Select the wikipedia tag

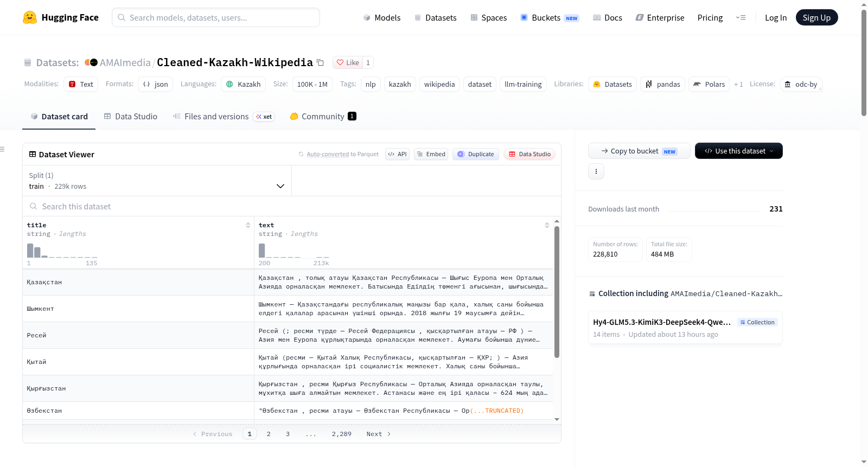point(439,84)
